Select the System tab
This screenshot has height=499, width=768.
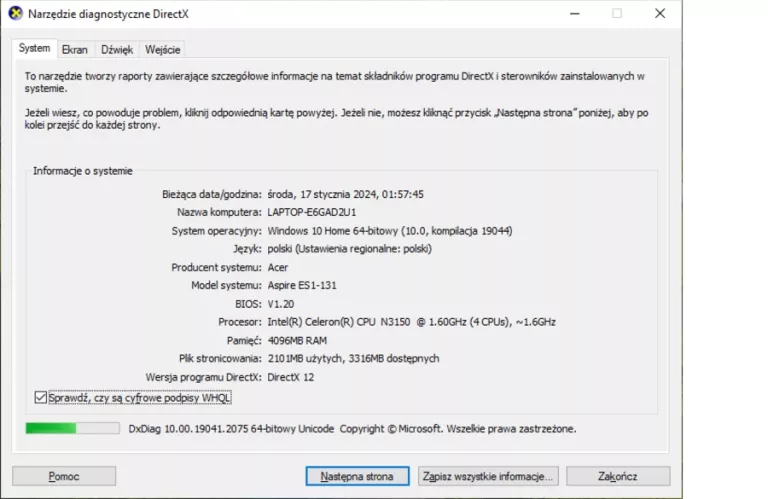click(34, 48)
